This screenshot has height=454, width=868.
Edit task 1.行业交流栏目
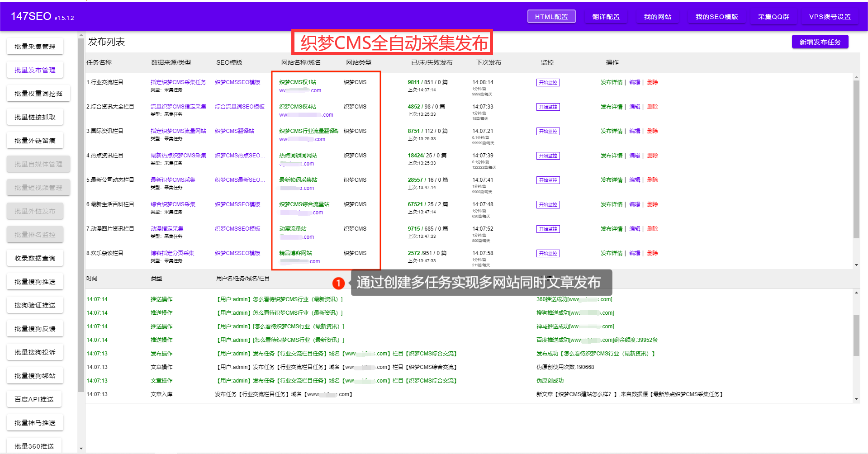635,82
